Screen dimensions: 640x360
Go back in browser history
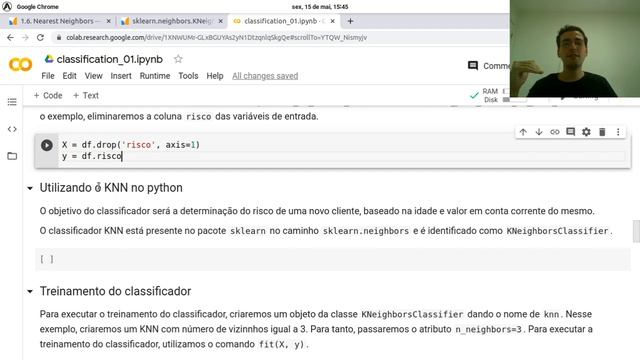point(10,37)
